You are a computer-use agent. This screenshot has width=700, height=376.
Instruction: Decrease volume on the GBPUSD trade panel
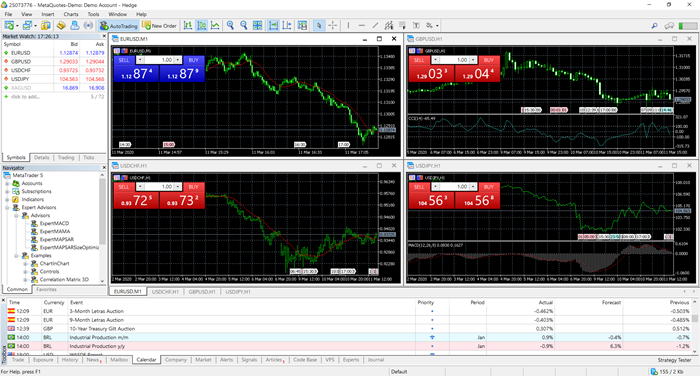(x=436, y=60)
